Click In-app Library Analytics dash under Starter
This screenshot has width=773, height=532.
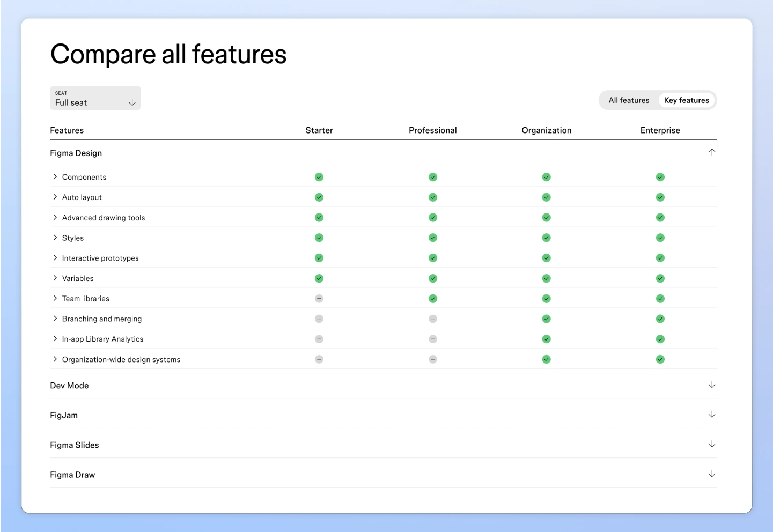pyautogui.click(x=319, y=339)
